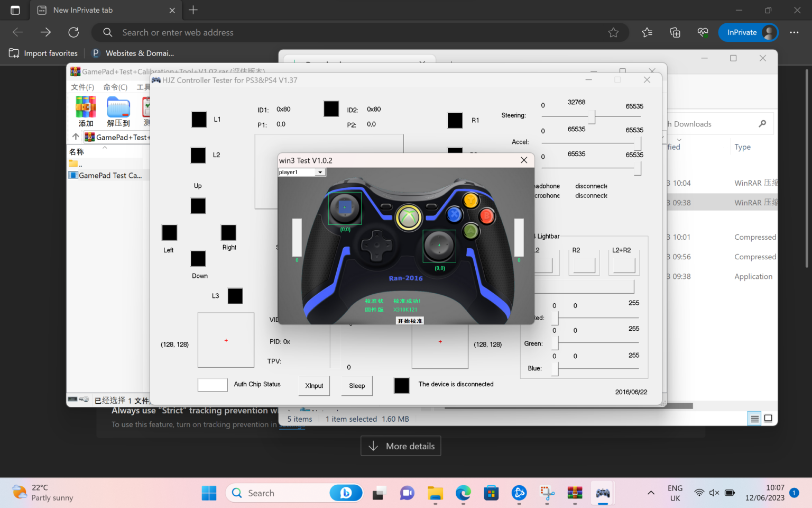Open Microsoft Edge Collections icon
812x508 pixels.
[675, 32]
